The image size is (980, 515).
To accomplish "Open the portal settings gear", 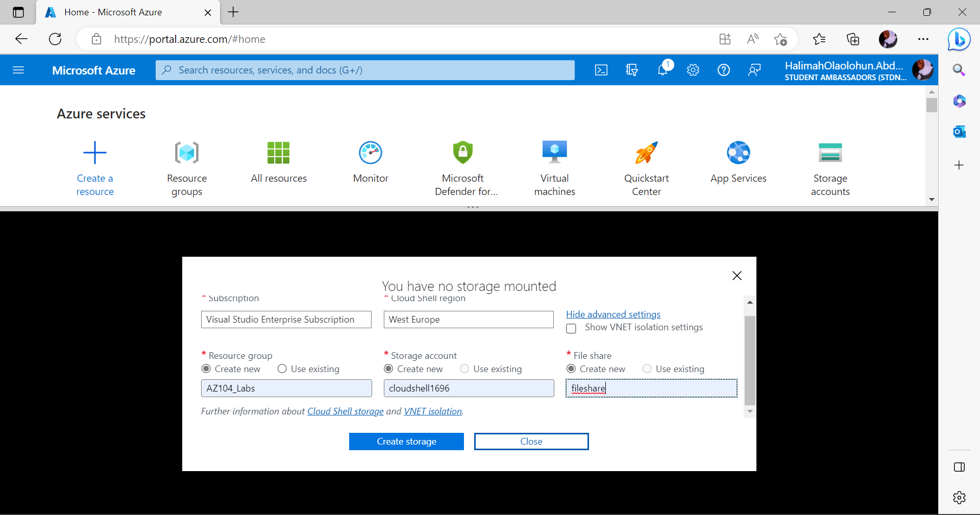I will tap(693, 70).
